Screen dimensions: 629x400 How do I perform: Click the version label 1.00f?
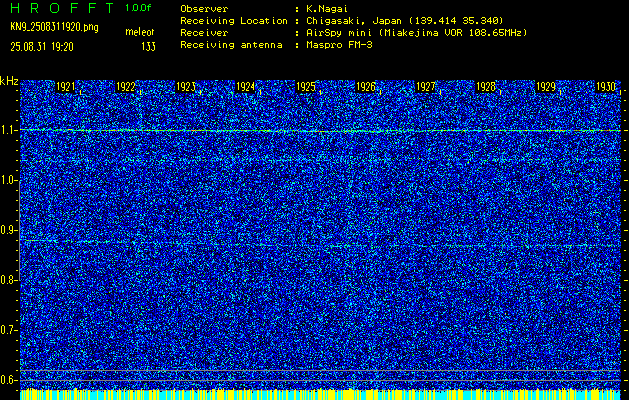[138, 8]
